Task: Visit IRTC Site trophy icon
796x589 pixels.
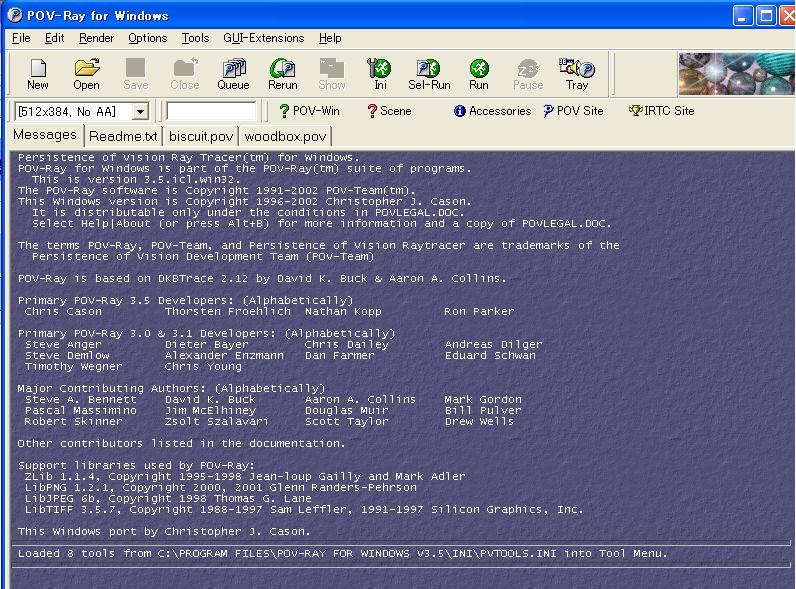Action: 636,110
